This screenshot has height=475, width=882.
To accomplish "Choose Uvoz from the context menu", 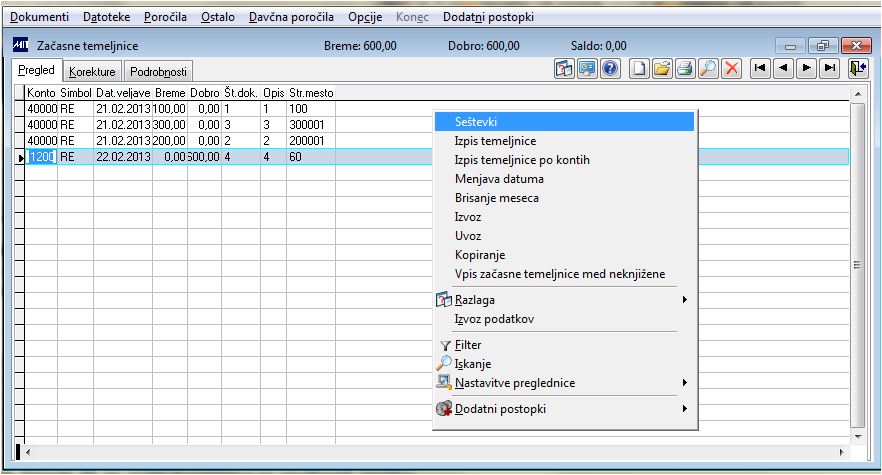I will pyautogui.click(x=564, y=236).
